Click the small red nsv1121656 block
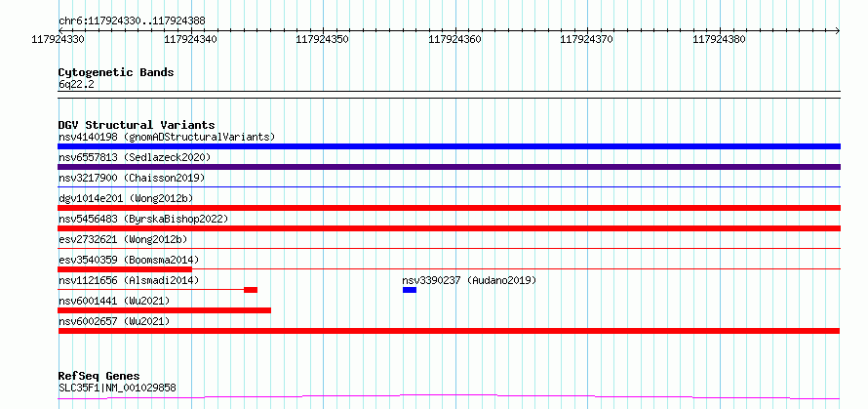The height and width of the screenshot is (409, 868). [251, 290]
